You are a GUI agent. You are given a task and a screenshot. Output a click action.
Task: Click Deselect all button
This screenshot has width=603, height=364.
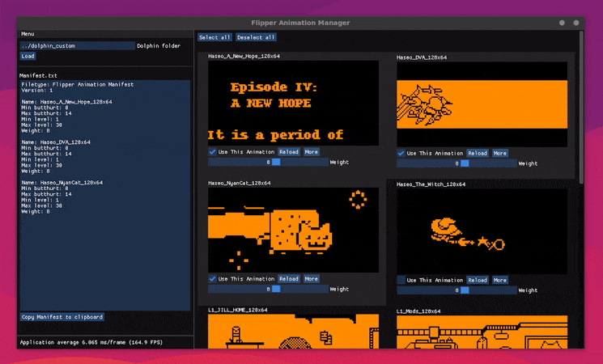(x=256, y=37)
